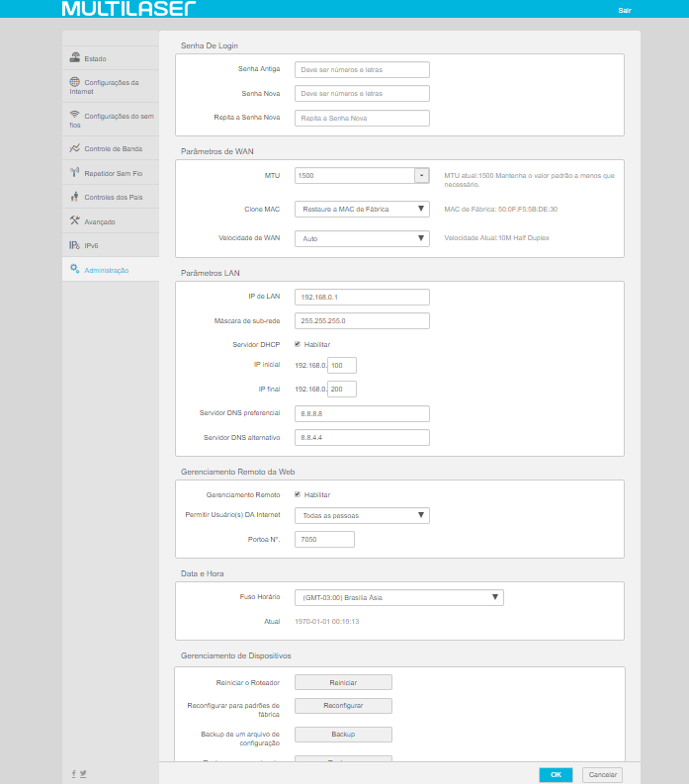The image size is (689, 784).
Task: Open Permitir Usuário(s) DA Internet dropdown
Action: click(362, 515)
